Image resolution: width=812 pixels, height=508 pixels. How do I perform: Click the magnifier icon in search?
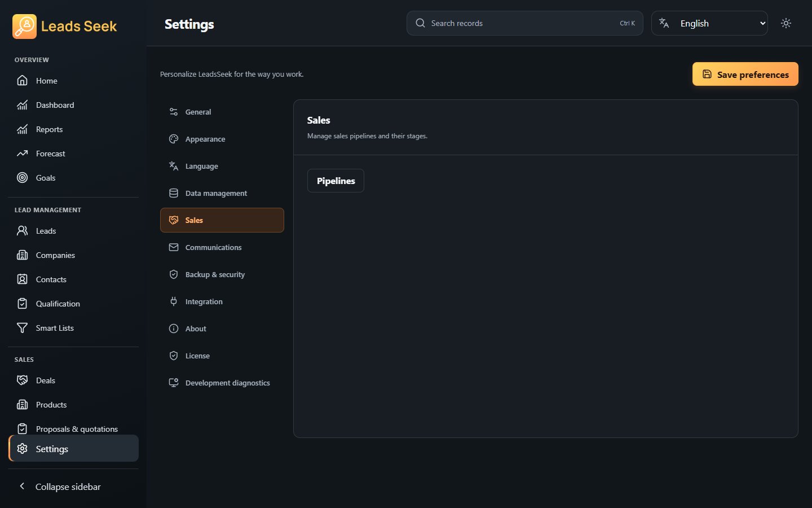pyautogui.click(x=420, y=23)
